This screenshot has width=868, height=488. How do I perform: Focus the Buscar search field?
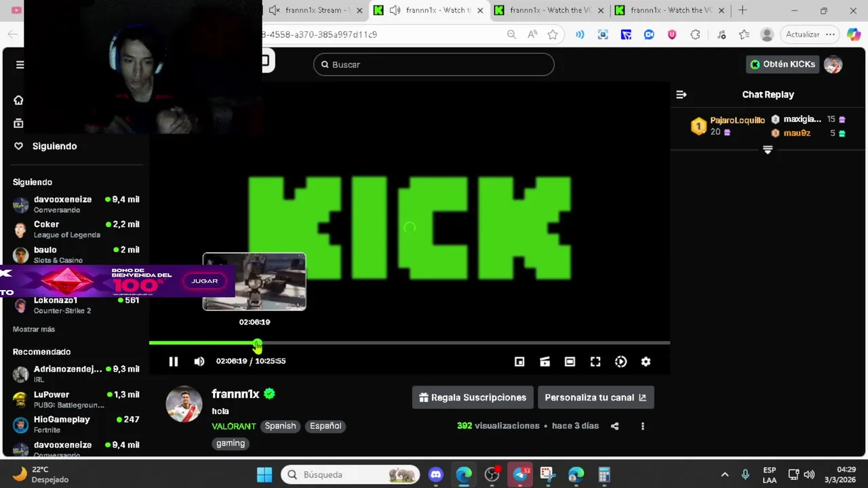click(x=434, y=64)
